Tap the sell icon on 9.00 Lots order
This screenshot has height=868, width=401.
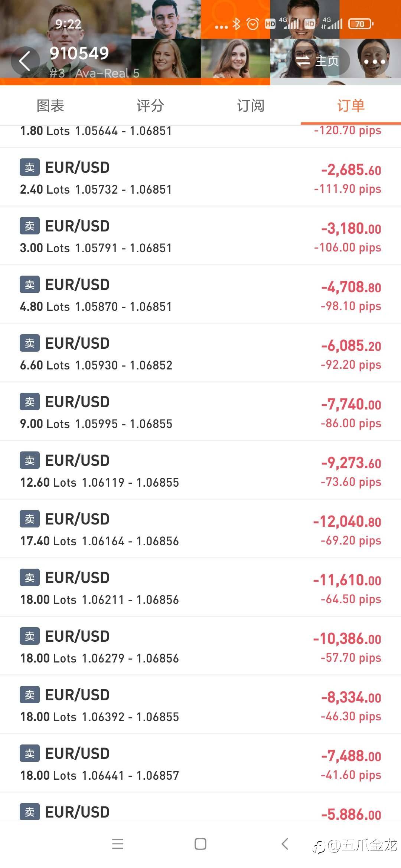tap(30, 402)
